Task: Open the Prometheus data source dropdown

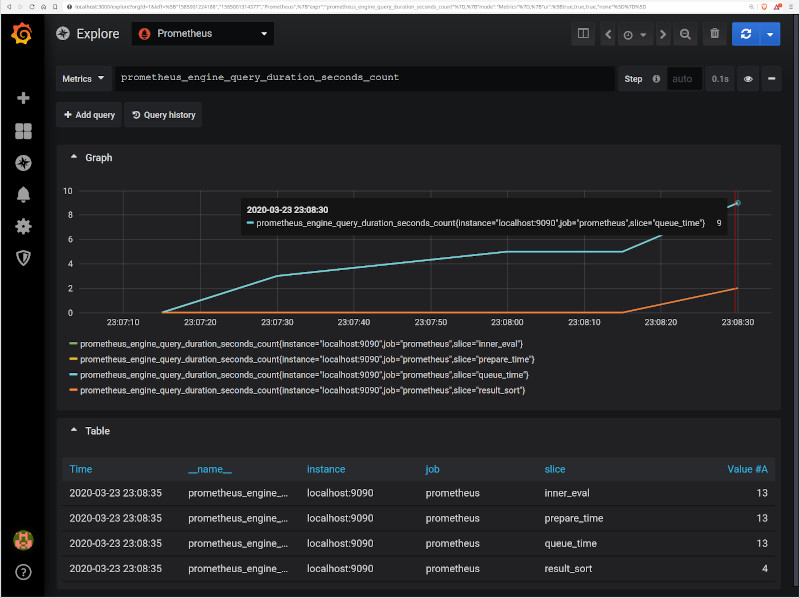Action: click(203, 34)
